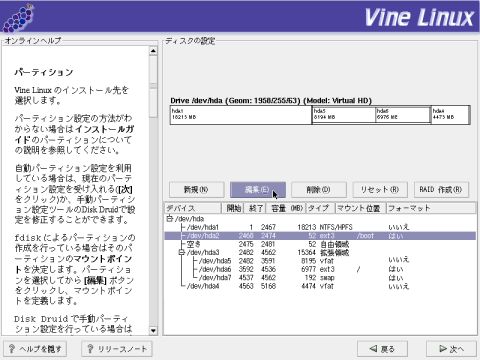Click the help panel scroll down arrow

(153, 331)
